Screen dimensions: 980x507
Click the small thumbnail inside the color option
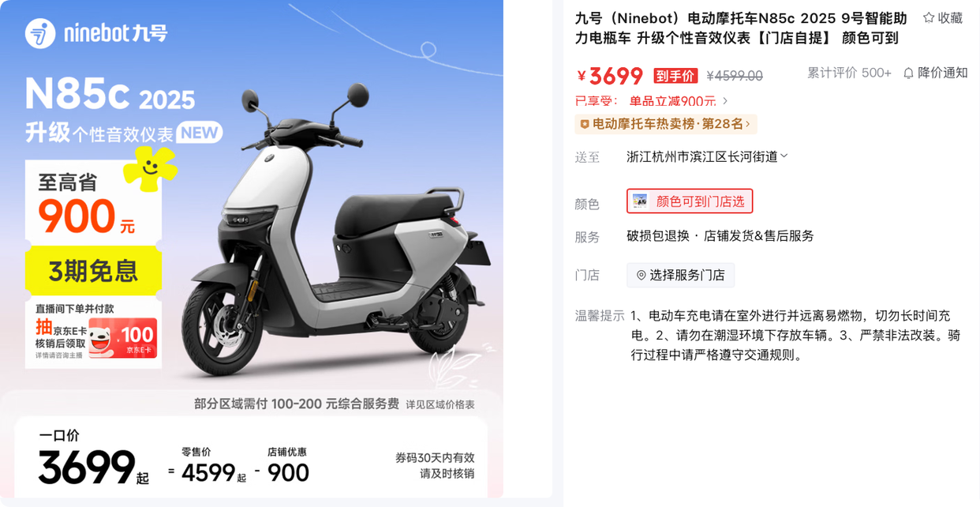[640, 201]
